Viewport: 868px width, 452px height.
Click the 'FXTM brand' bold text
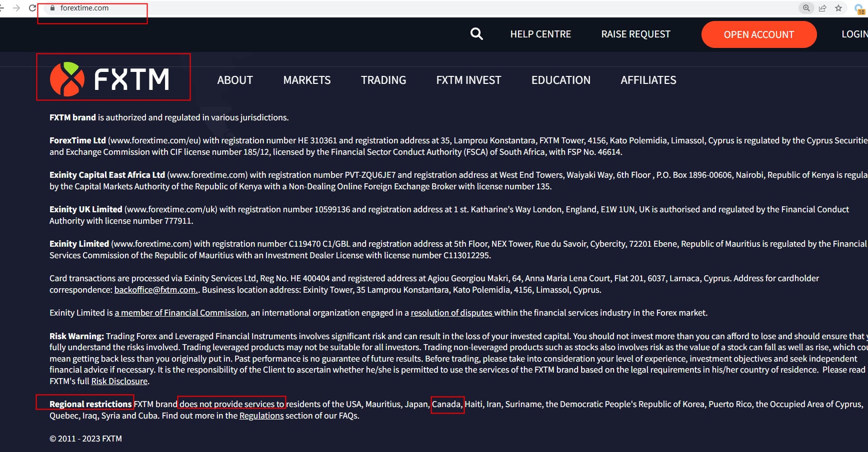pyautogui.click(x=72, y=117)
